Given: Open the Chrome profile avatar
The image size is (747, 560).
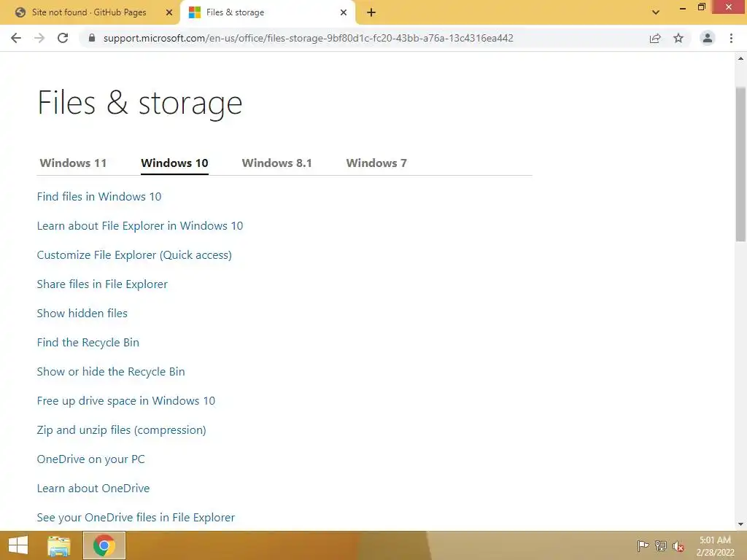Looking at the screenshot, I should click(x=708, y=38).
